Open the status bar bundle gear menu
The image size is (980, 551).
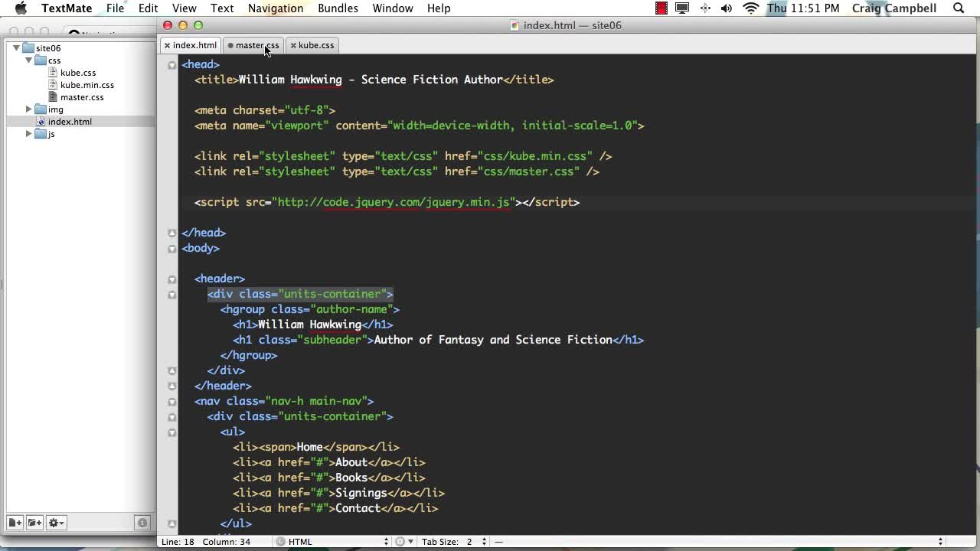(x=403, y=542)
